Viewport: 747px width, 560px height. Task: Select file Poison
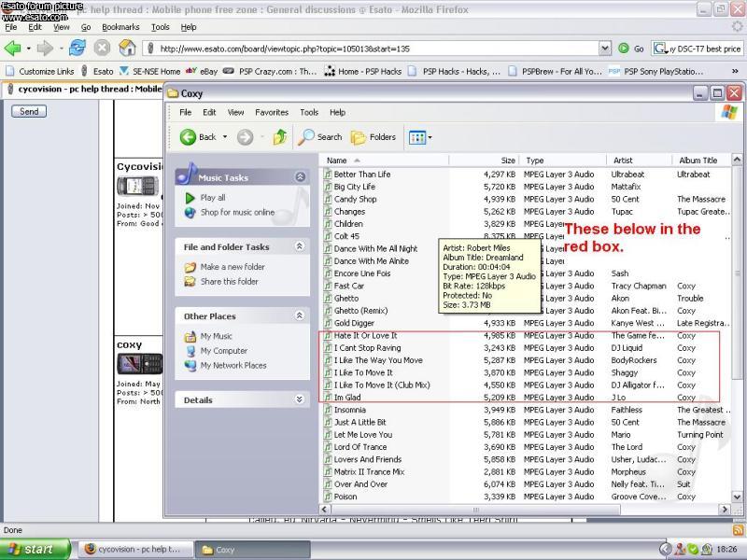(345, 497)
